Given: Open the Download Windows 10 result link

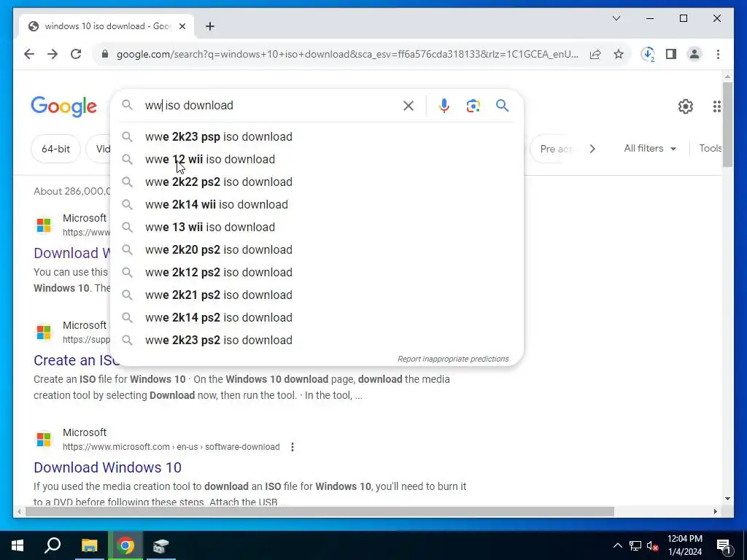Looking at the screenshot, I should 107,467.
